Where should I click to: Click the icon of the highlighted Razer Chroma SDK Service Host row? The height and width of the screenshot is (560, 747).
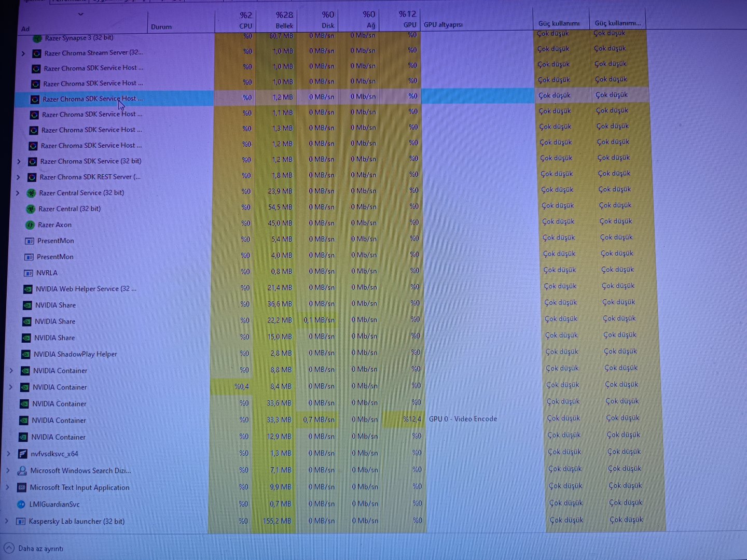click(35, 100)
